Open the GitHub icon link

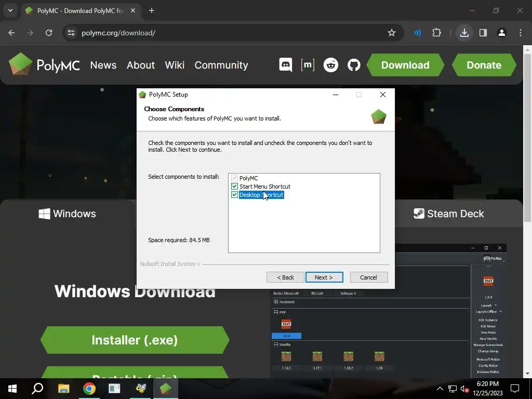pyautogui.click(x=354, y=65)
